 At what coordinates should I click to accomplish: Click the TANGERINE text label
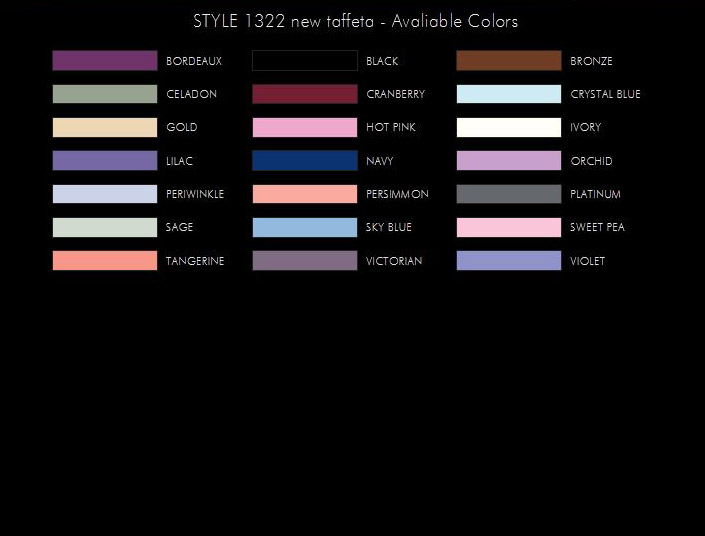tap(195, 261)
